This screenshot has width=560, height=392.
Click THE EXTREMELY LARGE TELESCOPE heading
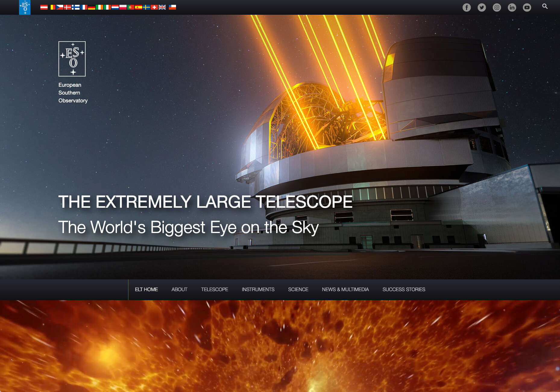click(x=205, y=202)
